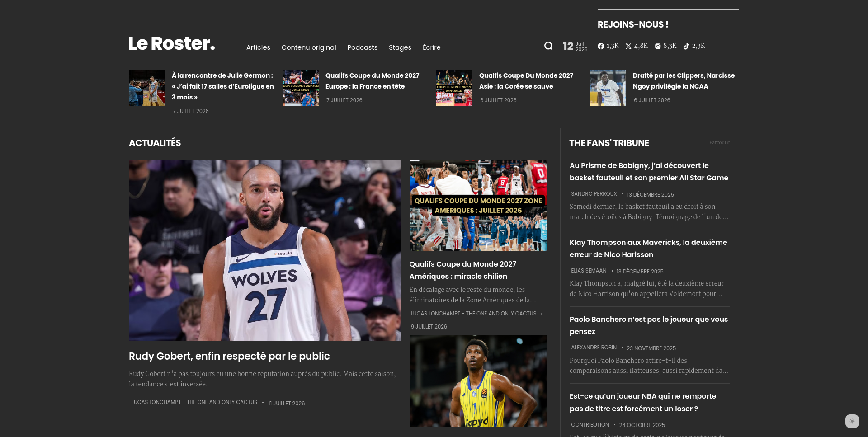
Task: Open the Instagram profile with 8,3K followers
Action: [665, 46]
